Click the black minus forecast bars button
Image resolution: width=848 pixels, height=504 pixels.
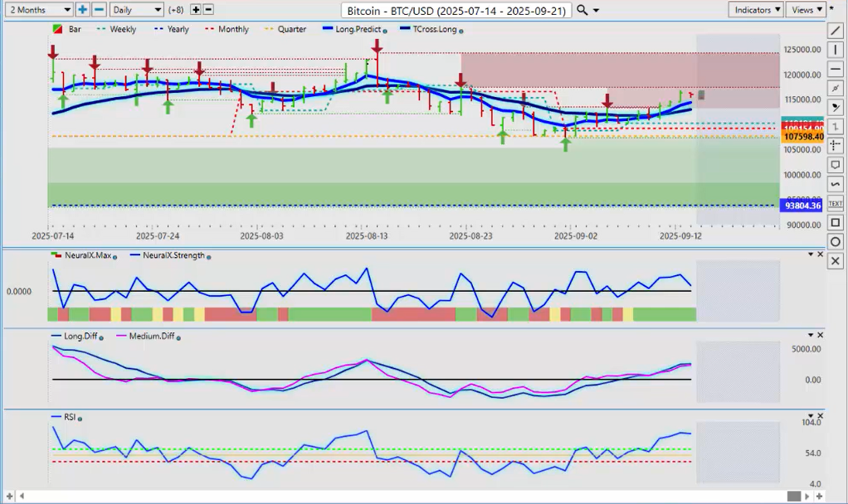pyautogui.click(x=208, y=10)
